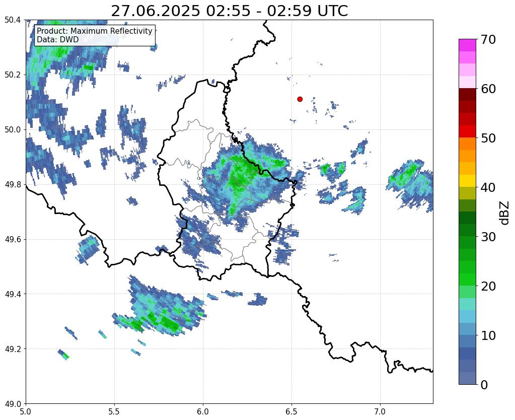Click the 'Product: Maximum Reflectivity' label
This screenshot has width=515, height=420.
click(x=95, y=31)
